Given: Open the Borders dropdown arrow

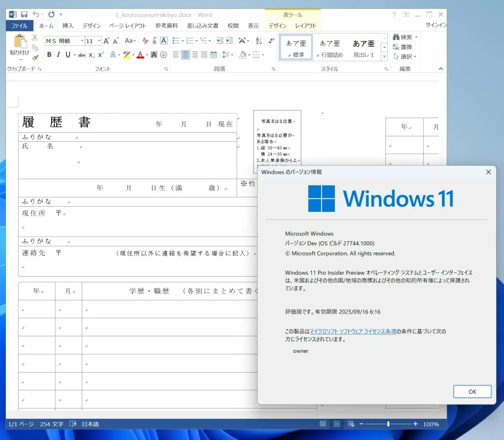Looking at the screenshot, I should click(263, 55).
